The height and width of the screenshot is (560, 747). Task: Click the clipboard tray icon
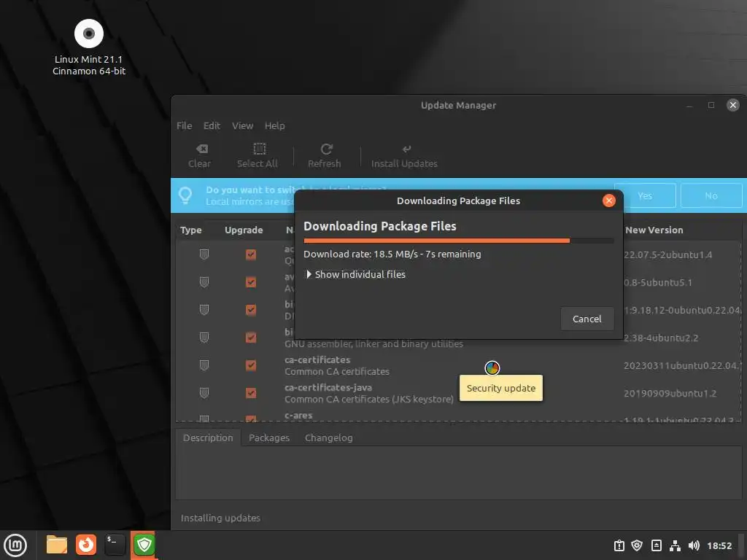(619, 545)
